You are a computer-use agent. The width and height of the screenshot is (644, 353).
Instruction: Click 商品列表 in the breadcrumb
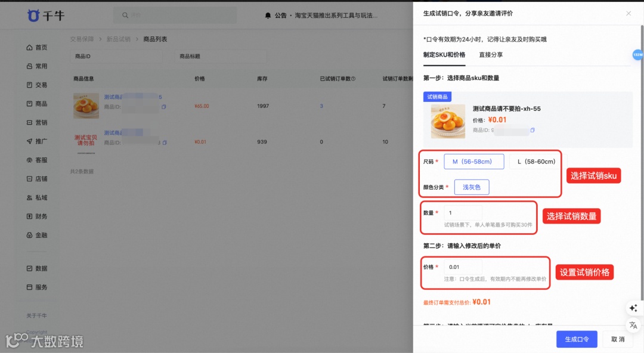pos(155,39)
